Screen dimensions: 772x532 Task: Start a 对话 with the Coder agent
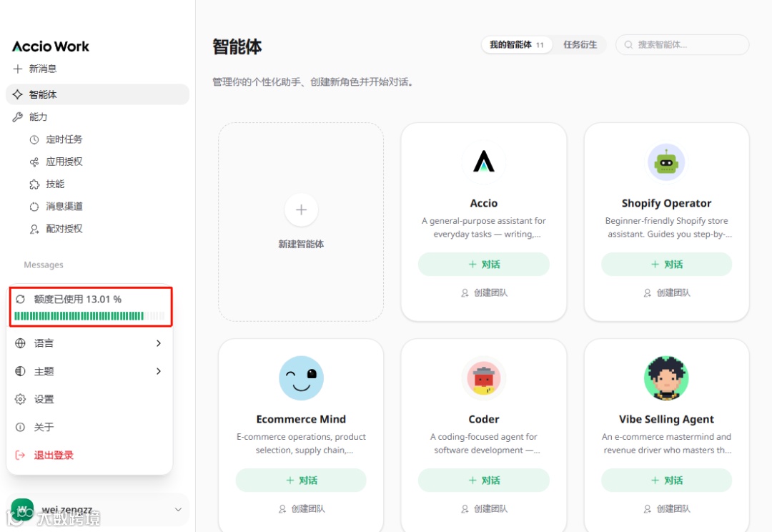pos(483,481)
